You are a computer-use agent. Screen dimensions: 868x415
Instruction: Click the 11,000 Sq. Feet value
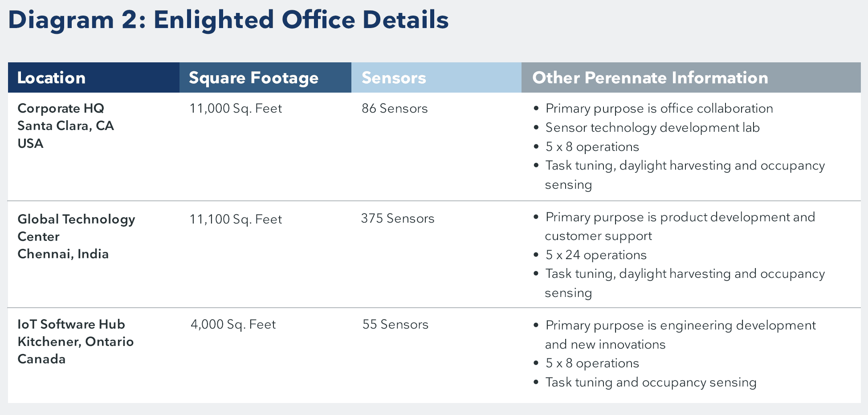click(x=236, y=109)
